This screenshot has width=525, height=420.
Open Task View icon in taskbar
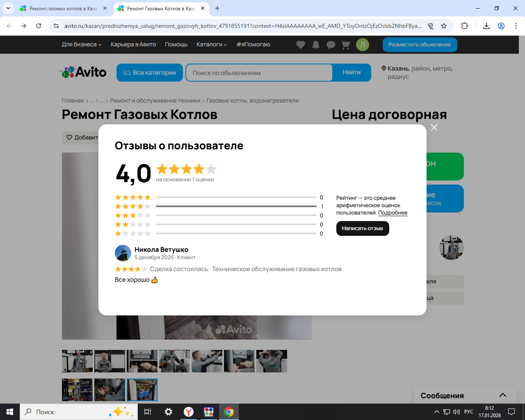[148, 412]
